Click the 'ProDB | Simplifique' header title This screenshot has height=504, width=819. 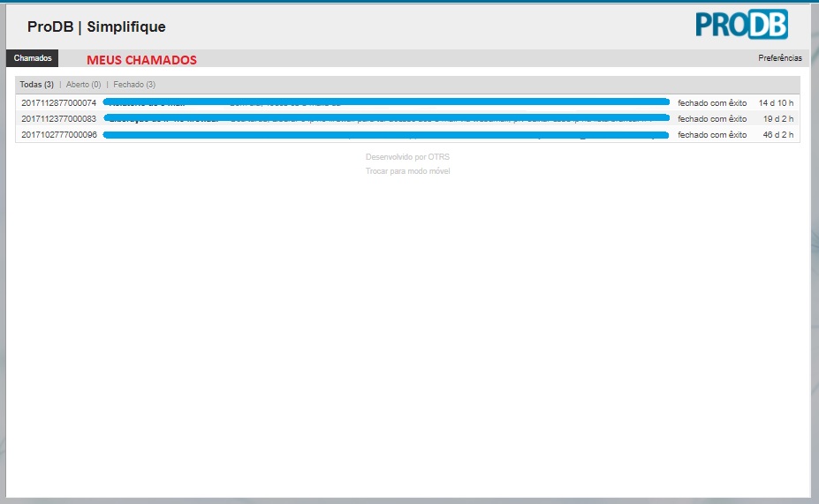(96, 26)
